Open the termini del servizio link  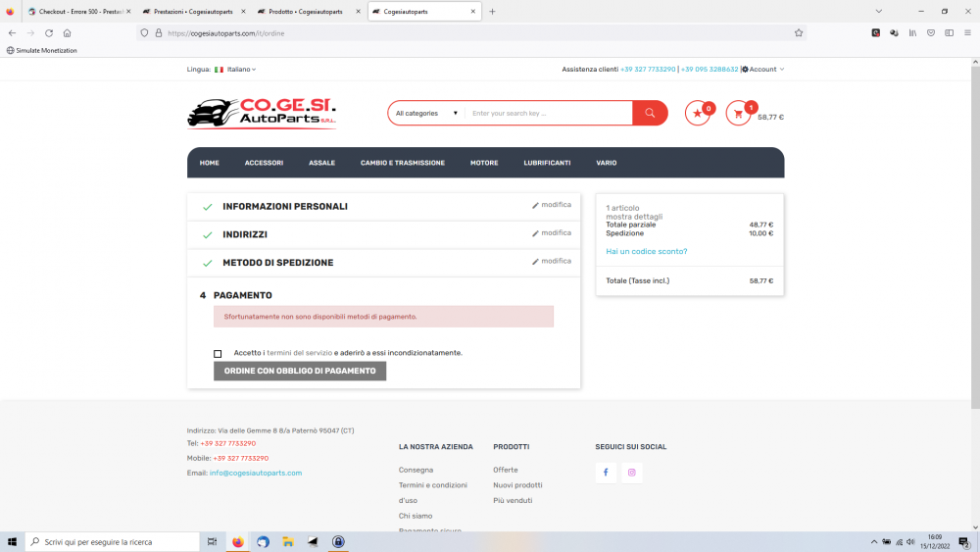(x=299, y=353)
